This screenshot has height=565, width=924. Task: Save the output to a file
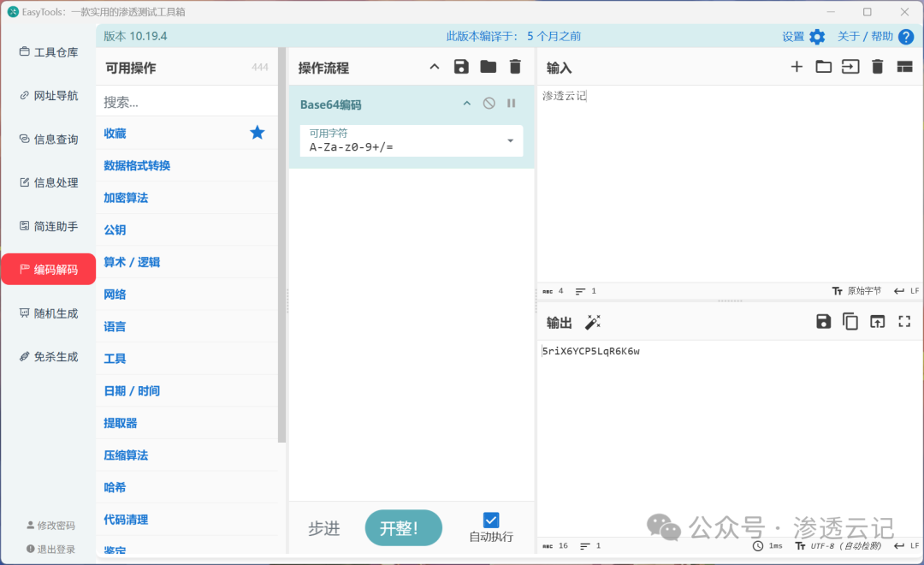823,321
